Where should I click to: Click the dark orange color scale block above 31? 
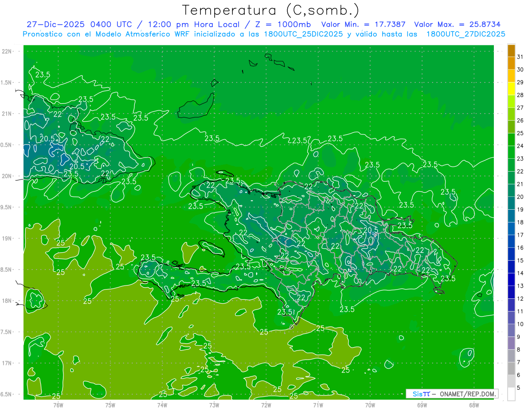pos(511,51)
